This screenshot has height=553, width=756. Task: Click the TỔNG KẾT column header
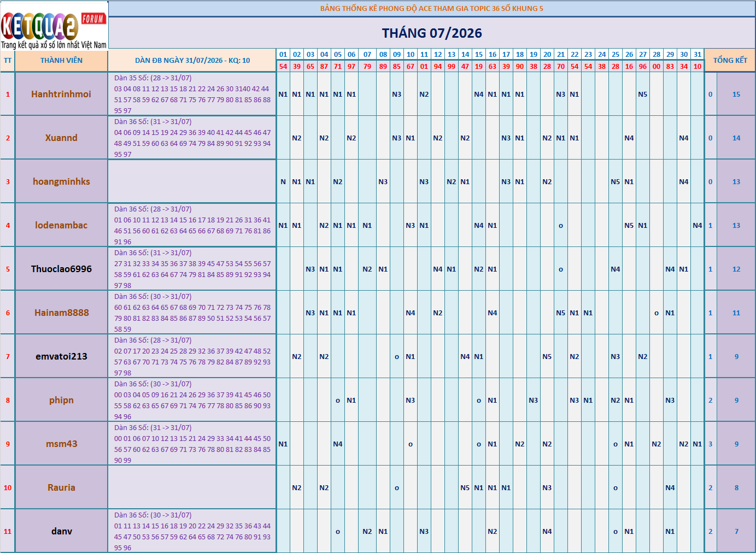click(x=730, y=60)
